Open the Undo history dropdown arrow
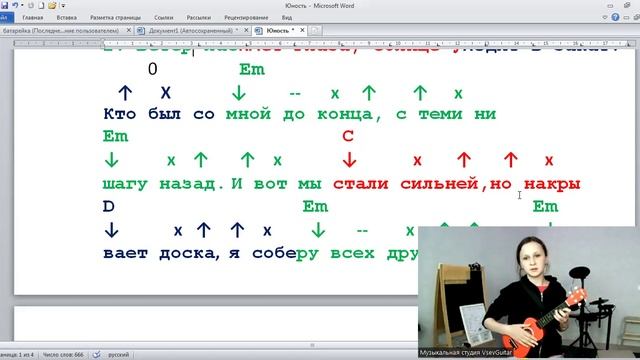Screen dimensions: 640x360 [x=22, y=6]
